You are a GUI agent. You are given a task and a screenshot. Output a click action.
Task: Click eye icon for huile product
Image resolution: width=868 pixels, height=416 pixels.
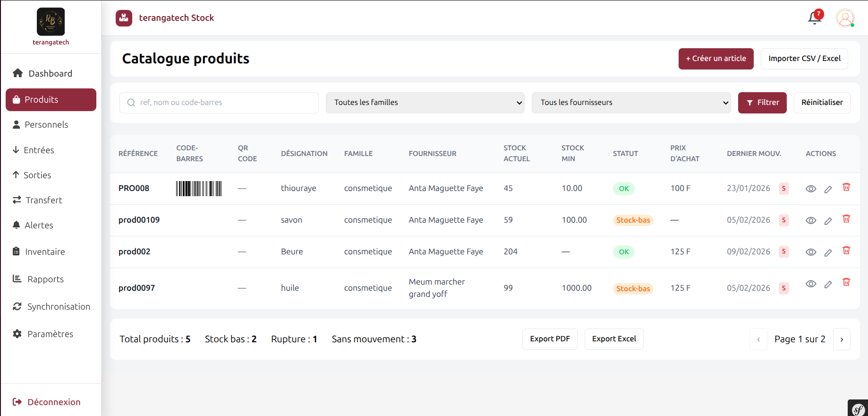(810, 284)
